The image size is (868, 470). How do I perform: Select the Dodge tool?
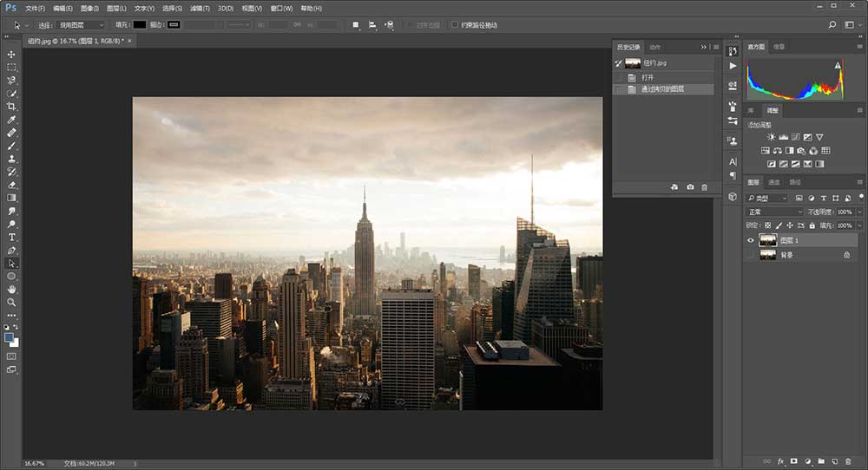click(x=11, y=224)
